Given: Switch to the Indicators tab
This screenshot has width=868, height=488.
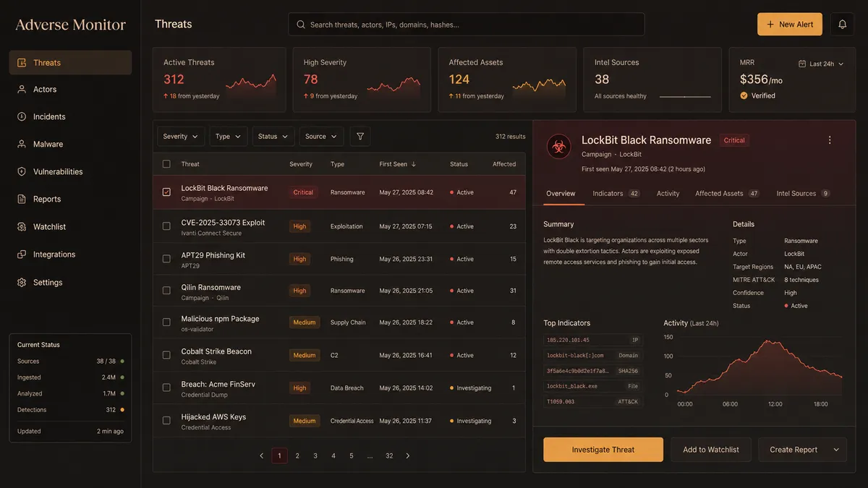Looking at the screenshot, I should click(616, 194).
